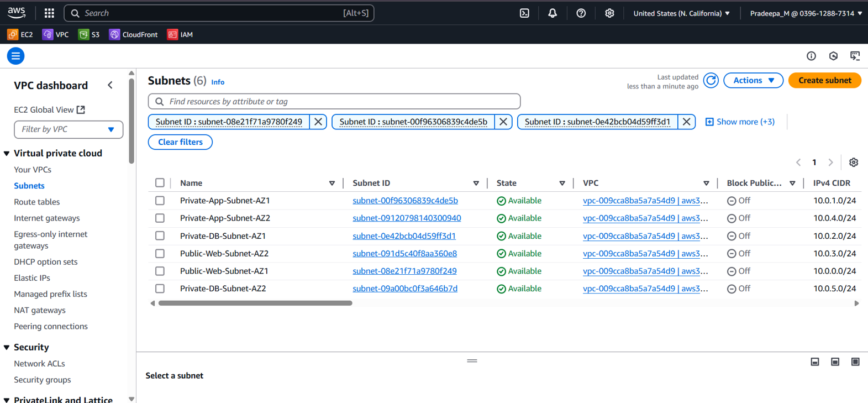This screenshot has height=403, width=868.
Task: Sort by the Name column arrow
Action: [x=332, y=184]
